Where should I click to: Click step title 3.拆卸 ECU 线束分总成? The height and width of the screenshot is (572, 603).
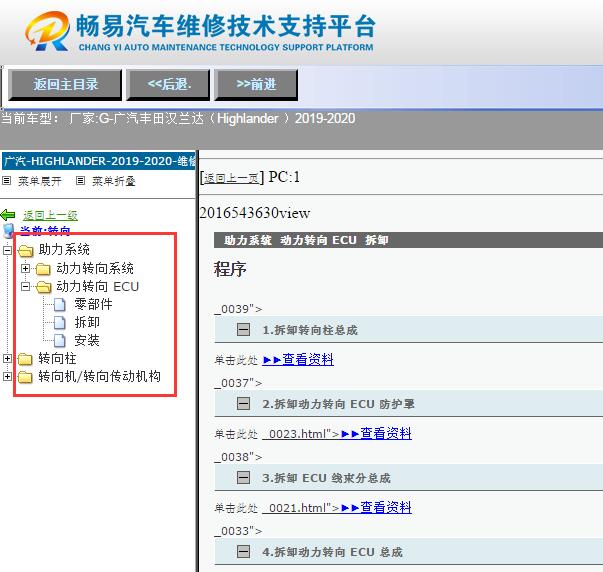tap(326, 478)
